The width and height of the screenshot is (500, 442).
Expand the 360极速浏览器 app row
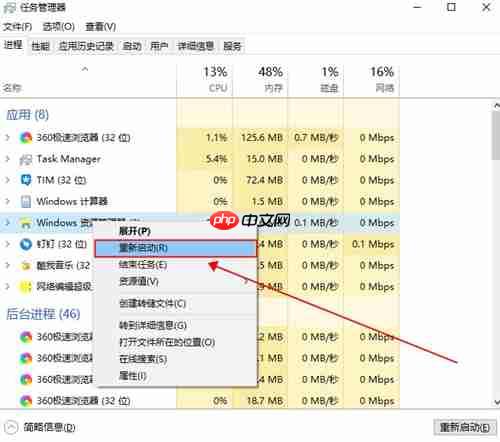[7, 137]
